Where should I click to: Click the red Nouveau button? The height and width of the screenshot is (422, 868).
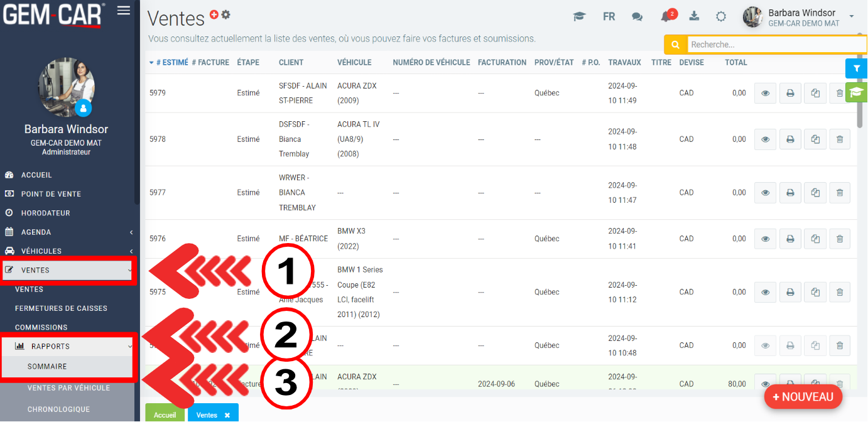803,397
